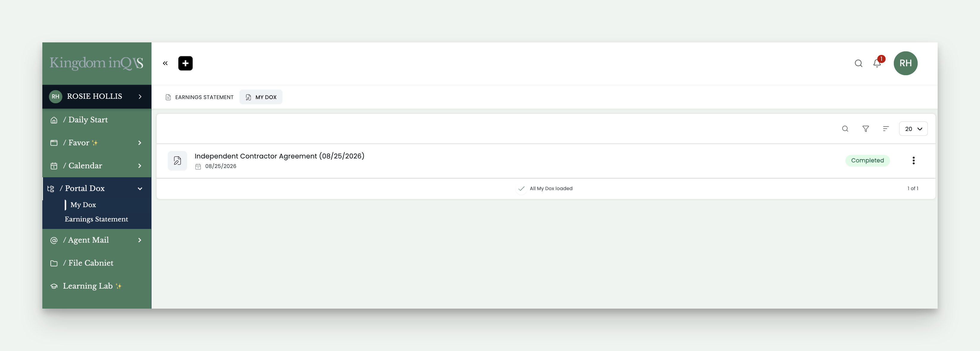Viewport: 980px width, 351px height.
Task: Click the black plus add button
Action: (x=185, y=63)
